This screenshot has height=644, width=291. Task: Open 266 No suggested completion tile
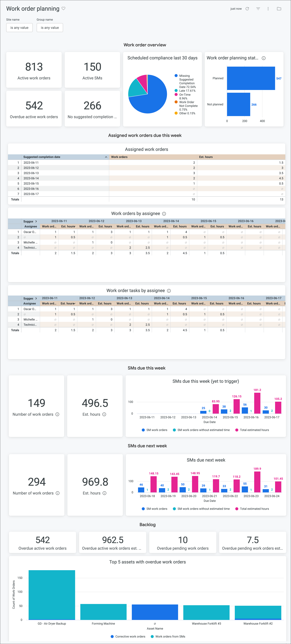click(x=92, y=108)
